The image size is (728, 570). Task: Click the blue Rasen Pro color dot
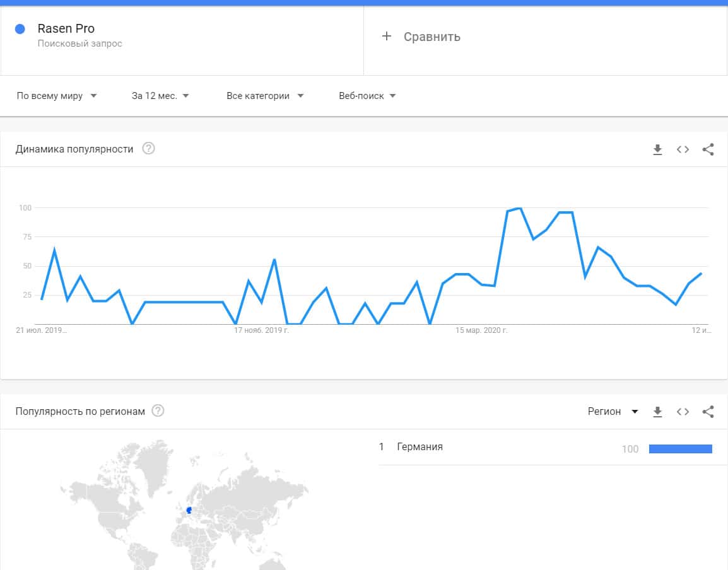point(20,29)
